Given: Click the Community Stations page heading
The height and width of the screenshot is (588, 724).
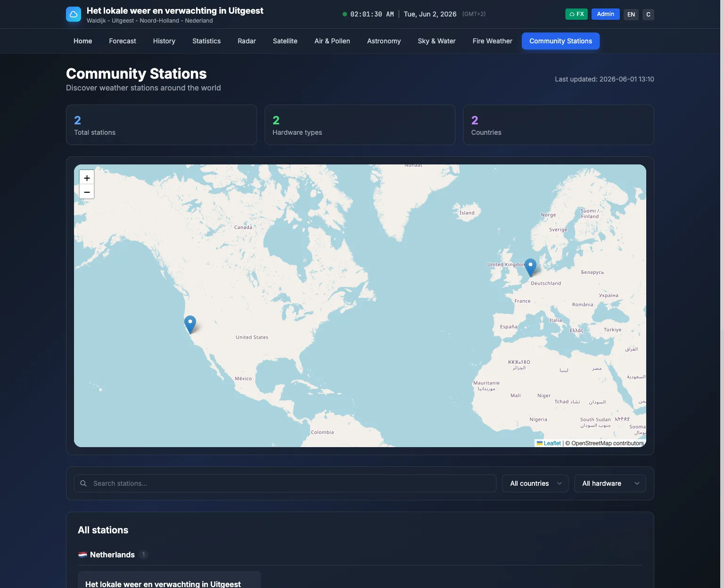Looking at the screenshot, I should coord(136,73).
